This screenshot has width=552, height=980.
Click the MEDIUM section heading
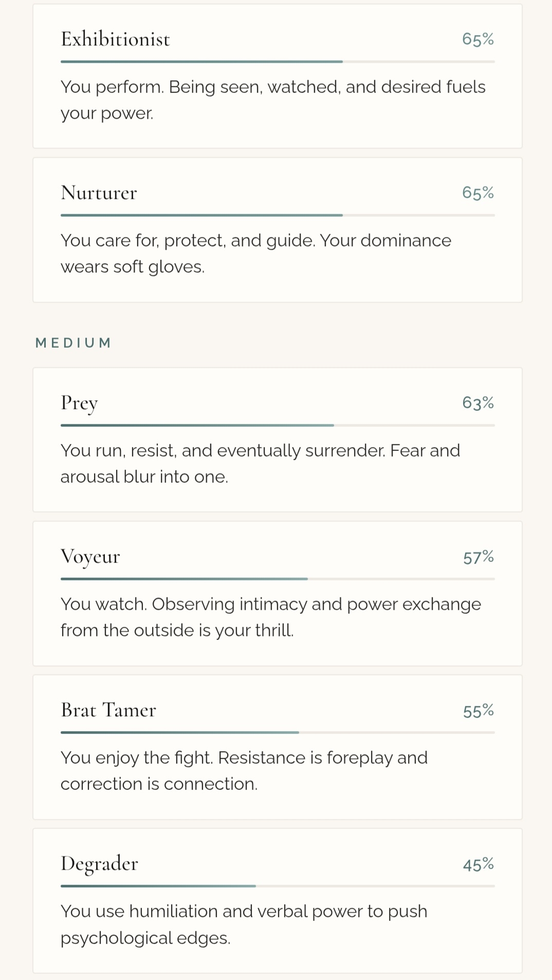coord(73,343)
